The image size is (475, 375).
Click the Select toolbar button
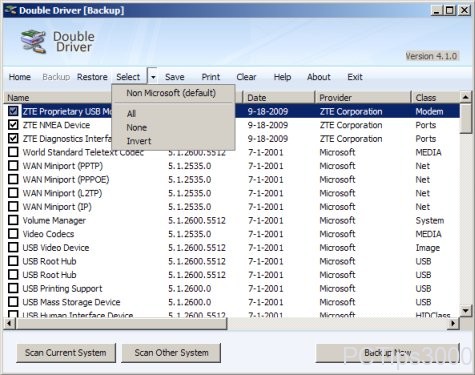click(128, 77)
